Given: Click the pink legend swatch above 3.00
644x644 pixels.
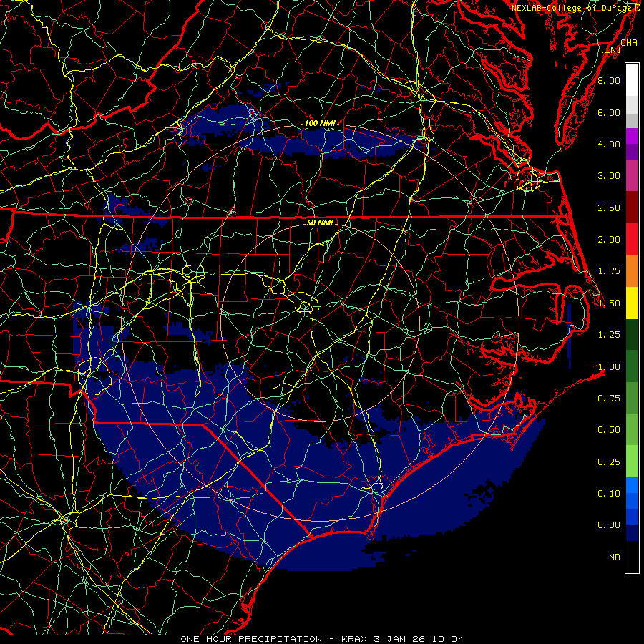Looking at the screenshot, I should click(x=632, y=175).
